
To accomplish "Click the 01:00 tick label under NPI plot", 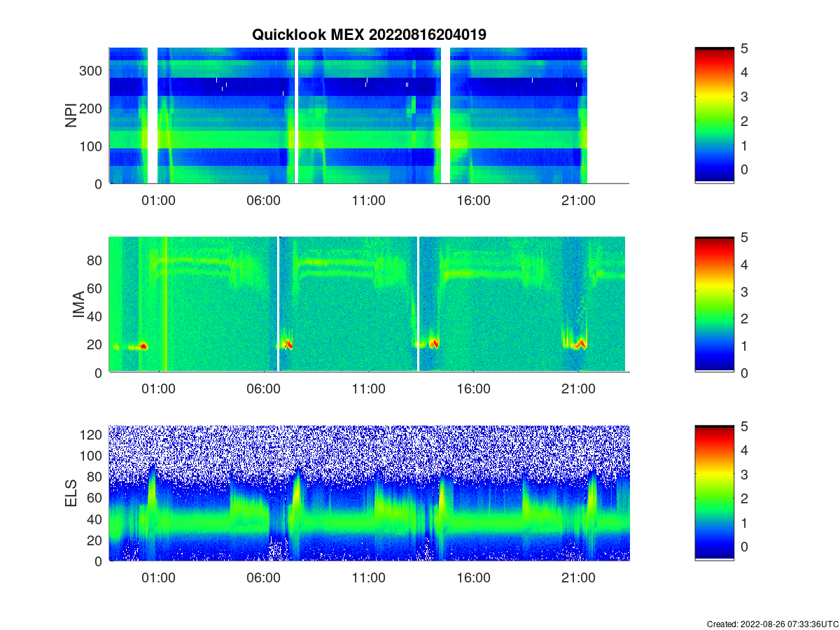I will coord(159,200).
